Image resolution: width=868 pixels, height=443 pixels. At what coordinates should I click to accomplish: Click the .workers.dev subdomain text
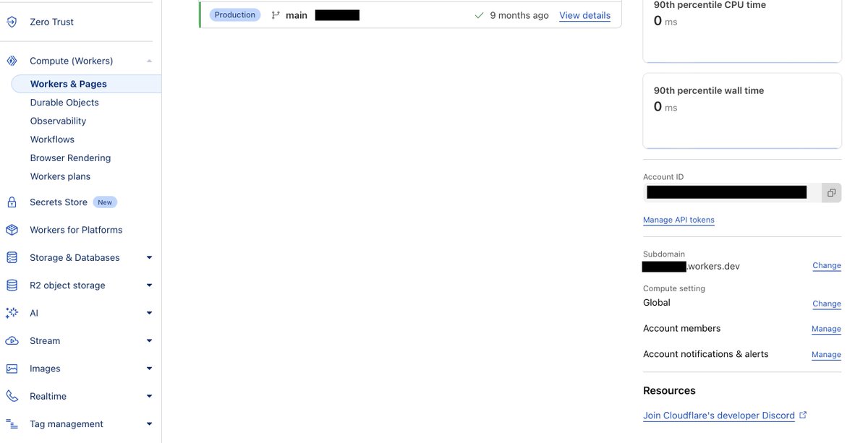click(x=713, y=267)
